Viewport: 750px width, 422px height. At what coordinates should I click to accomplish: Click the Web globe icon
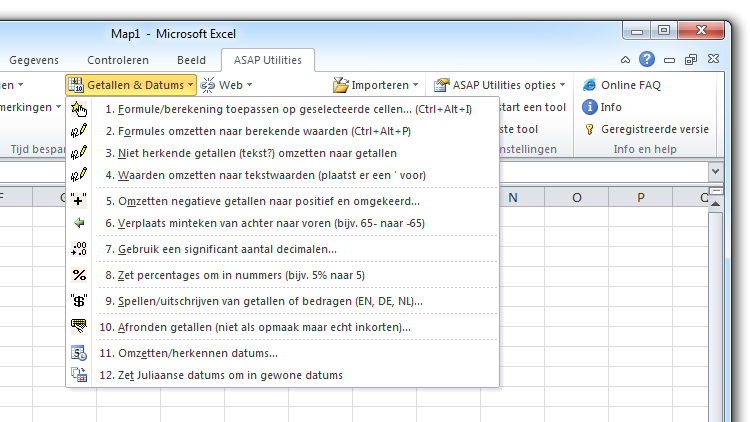tap(208, 85)
